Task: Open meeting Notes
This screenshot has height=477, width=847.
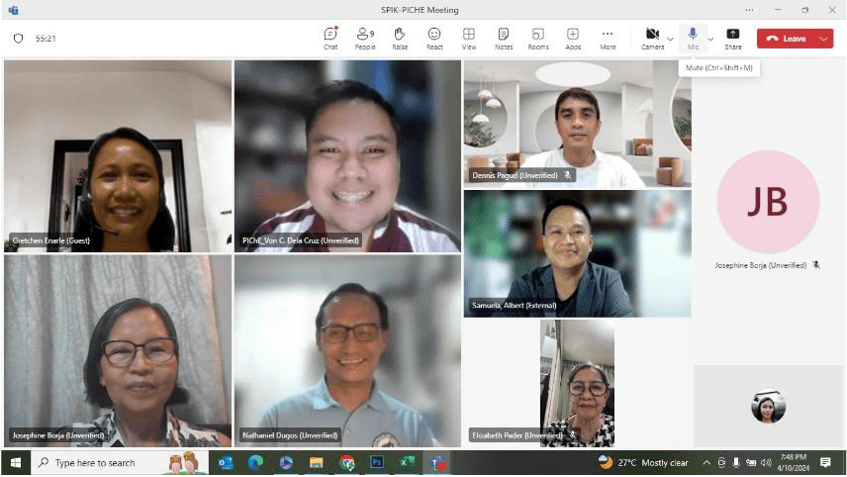Action: [503, 38]
